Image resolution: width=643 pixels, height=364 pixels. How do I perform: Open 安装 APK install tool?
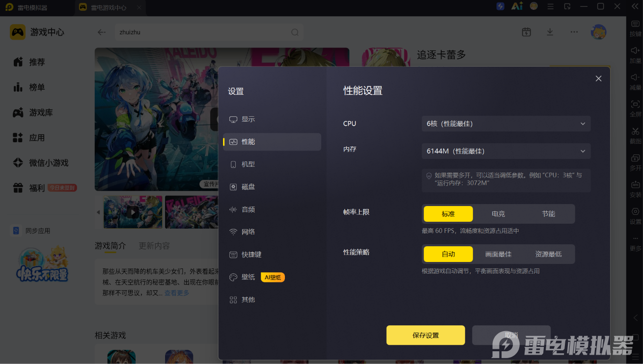(636, 189)
